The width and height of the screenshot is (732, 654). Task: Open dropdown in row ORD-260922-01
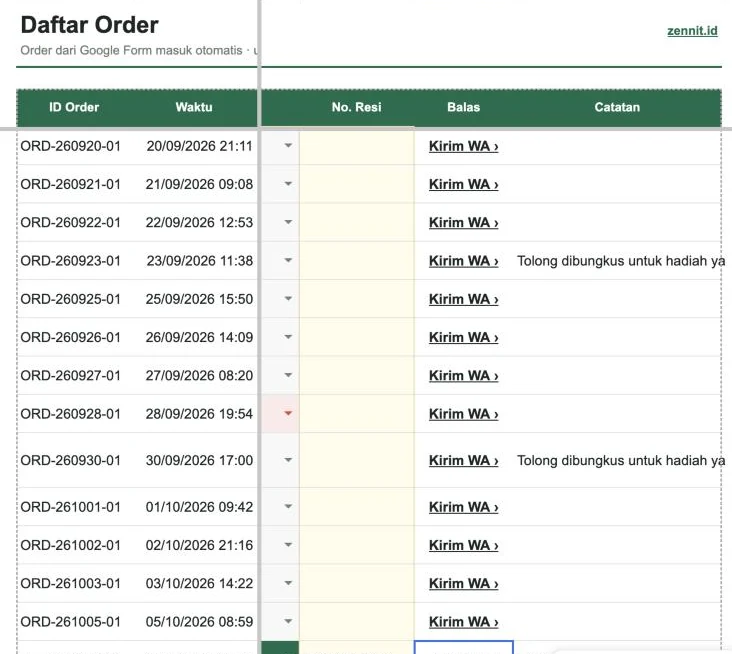click(288, 222)
